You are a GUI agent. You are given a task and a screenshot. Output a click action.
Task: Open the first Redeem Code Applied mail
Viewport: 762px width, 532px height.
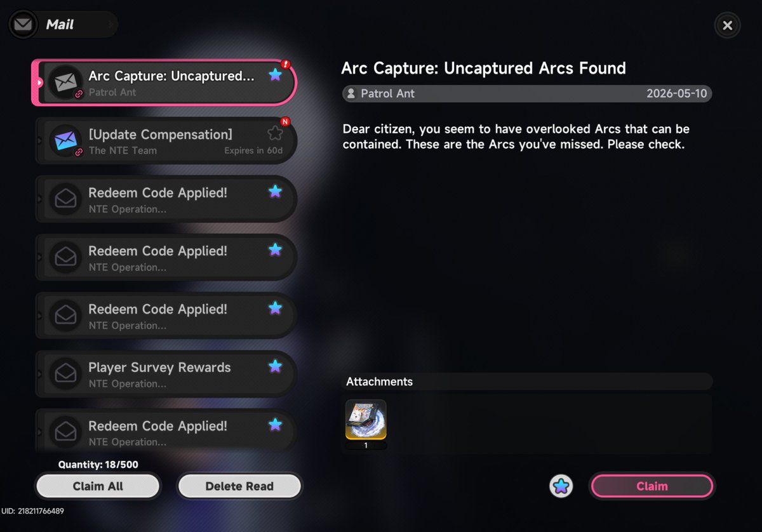166,199
